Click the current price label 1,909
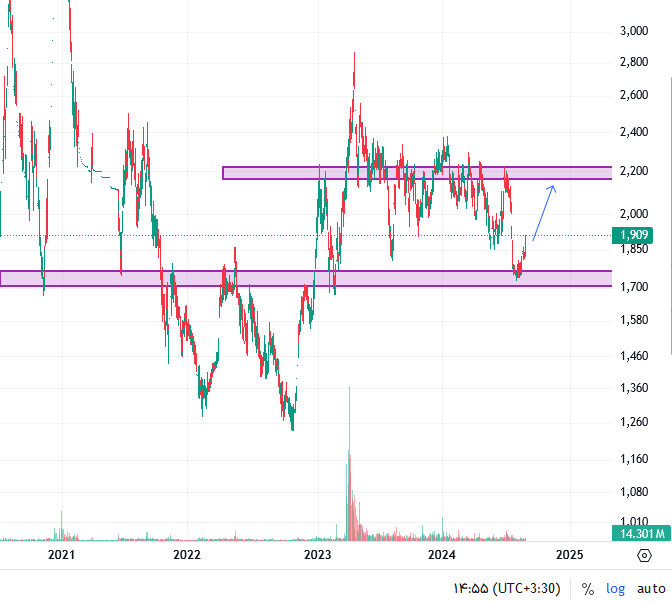The width and height of the screenshot is (672, 602). (x=632, y=235)
